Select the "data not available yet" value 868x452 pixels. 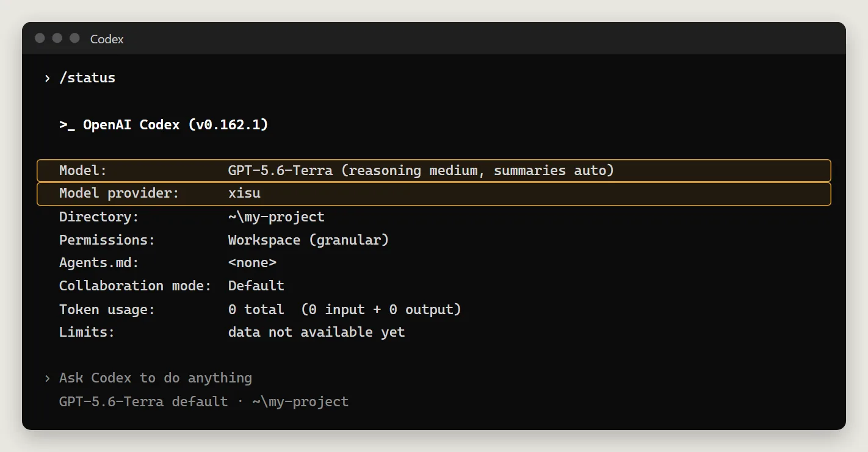[316, 332]
